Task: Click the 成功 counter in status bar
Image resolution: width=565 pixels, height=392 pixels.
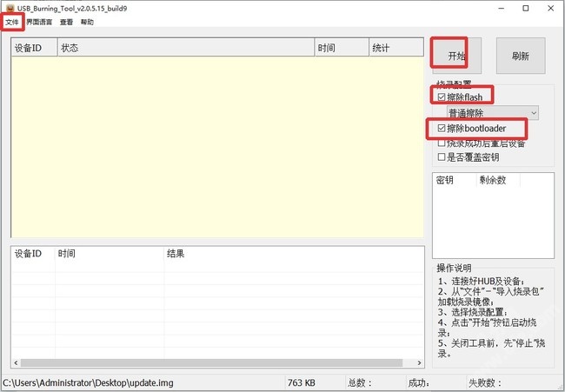Action: [418, 382]
